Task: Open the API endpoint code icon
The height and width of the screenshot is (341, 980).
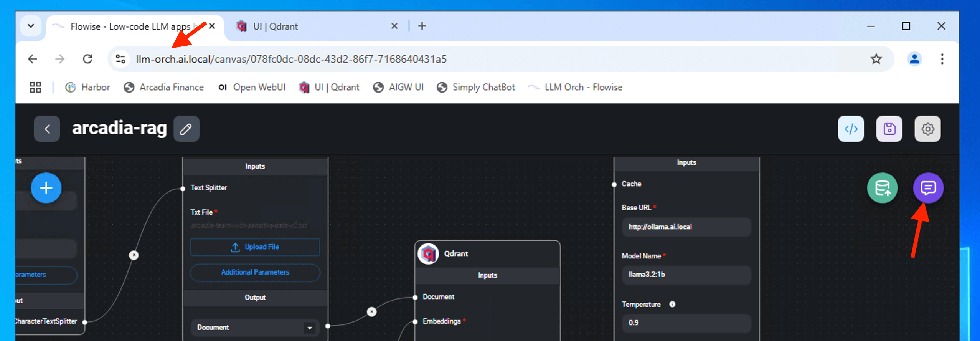Action: pyautogui.click(x=851, y=129)
